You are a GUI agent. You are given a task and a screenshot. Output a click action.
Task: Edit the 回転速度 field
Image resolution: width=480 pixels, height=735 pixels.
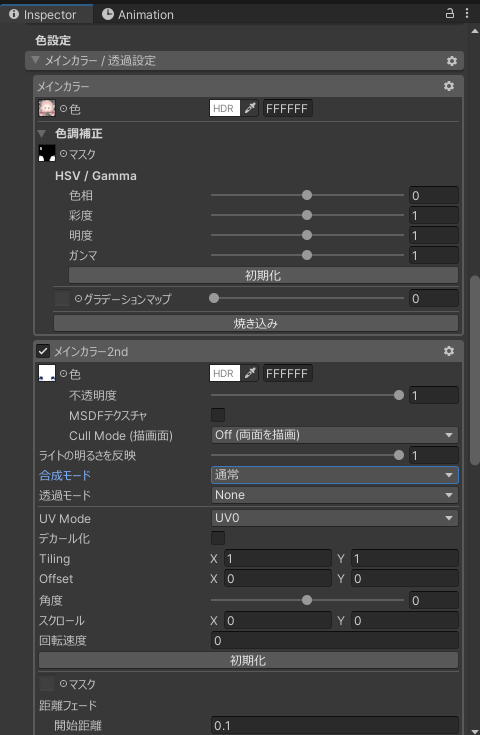[335, 640]
